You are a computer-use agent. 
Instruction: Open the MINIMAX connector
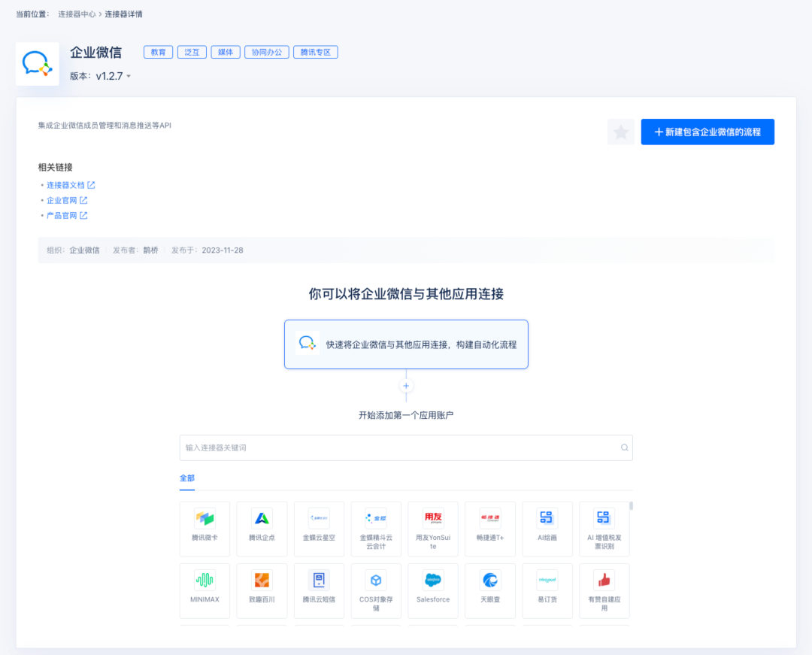click(205, 591)
